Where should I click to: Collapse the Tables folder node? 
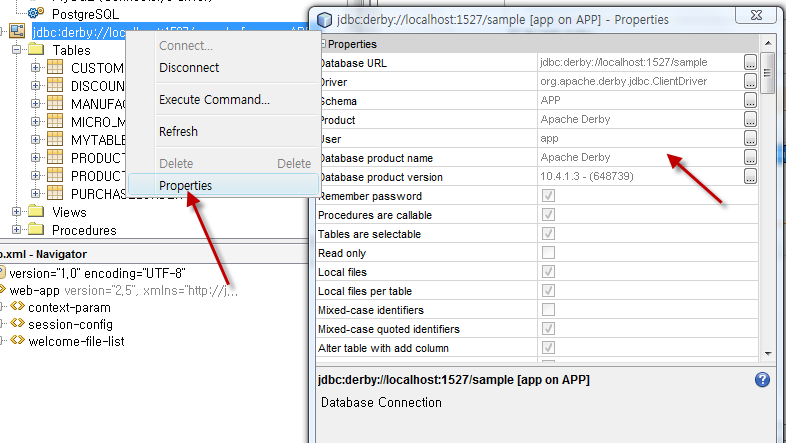point(17,50)
